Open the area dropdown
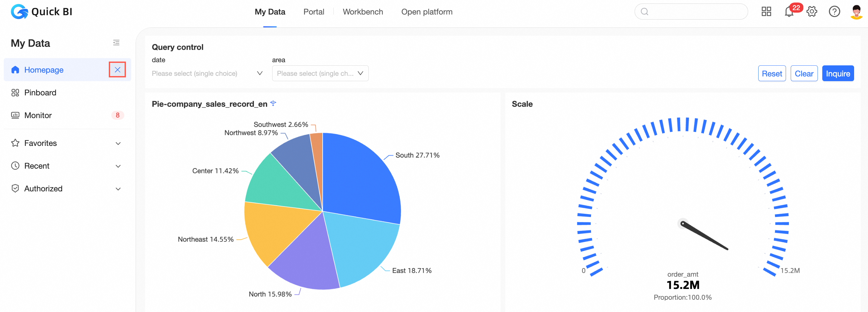 [x=320, y=73]
